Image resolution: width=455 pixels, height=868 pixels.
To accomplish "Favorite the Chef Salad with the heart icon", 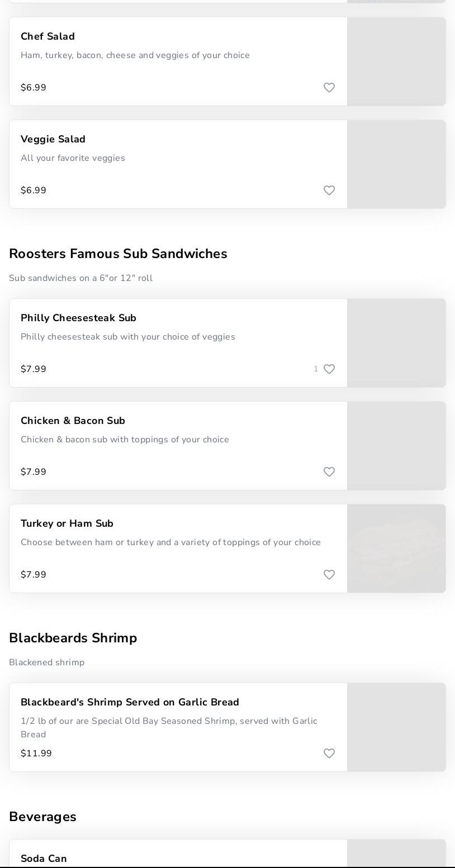I will (x=329, y=88).
